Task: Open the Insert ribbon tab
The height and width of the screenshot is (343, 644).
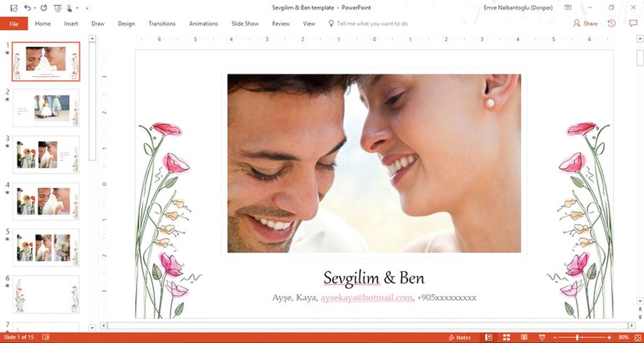Action: 71,24
